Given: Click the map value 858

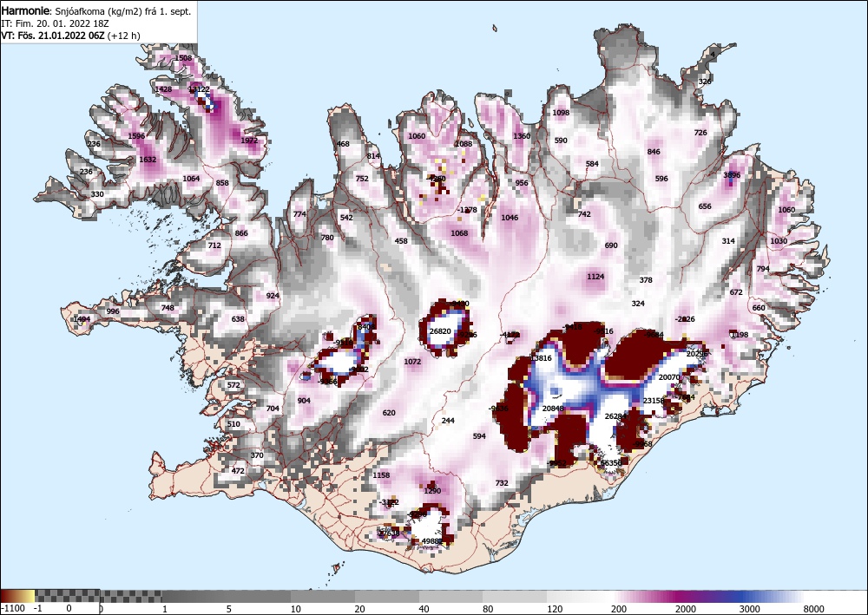Looking at the screenshot, I should point(222,183).
